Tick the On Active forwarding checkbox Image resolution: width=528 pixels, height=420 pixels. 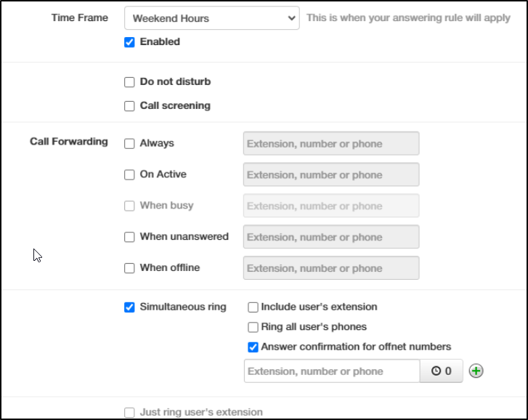130,175
